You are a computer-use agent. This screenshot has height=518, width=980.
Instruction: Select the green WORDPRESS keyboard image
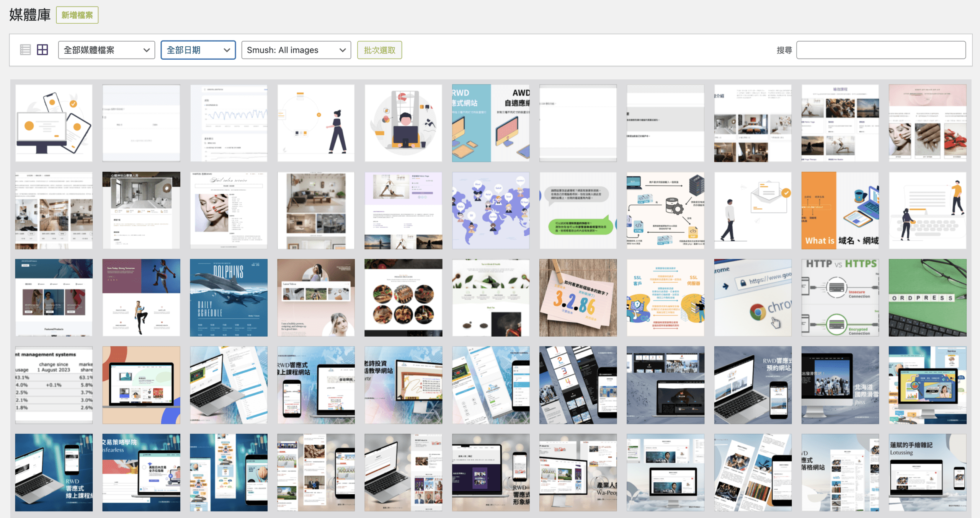tap(927, 298)
